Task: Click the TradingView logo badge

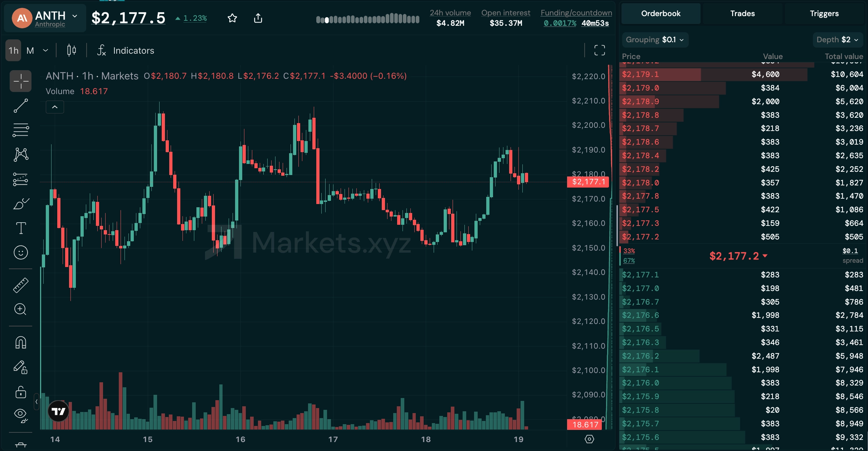Action: [x=58, y=411]
